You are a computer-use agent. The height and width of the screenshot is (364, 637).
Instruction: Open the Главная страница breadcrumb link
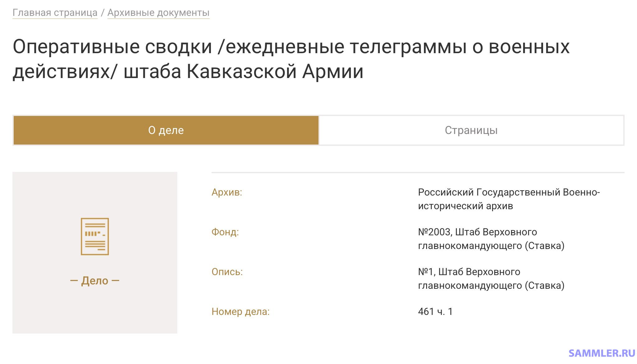click(55, 13)
